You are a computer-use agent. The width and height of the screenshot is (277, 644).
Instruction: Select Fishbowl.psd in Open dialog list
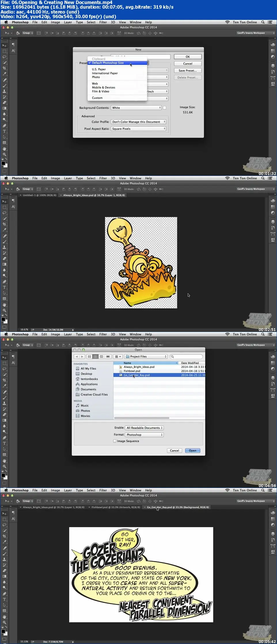click(x=159, y=371)
